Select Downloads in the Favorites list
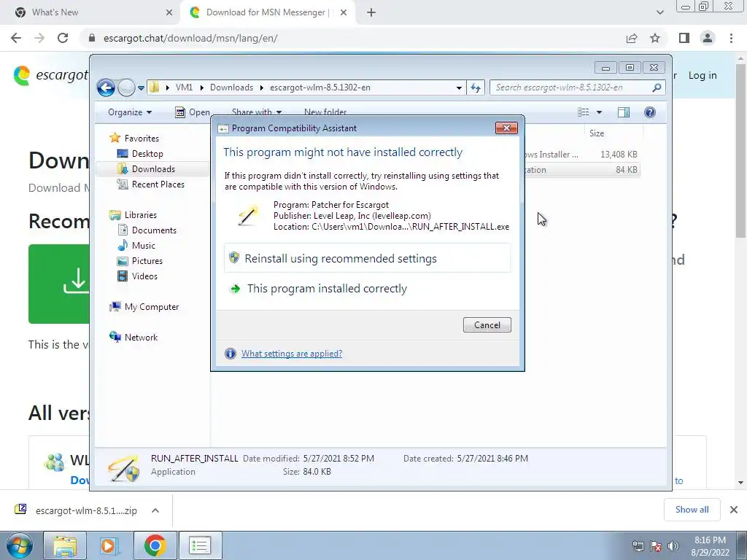Image resolution: width=747 pixels, height=560 pixels. 153,169
